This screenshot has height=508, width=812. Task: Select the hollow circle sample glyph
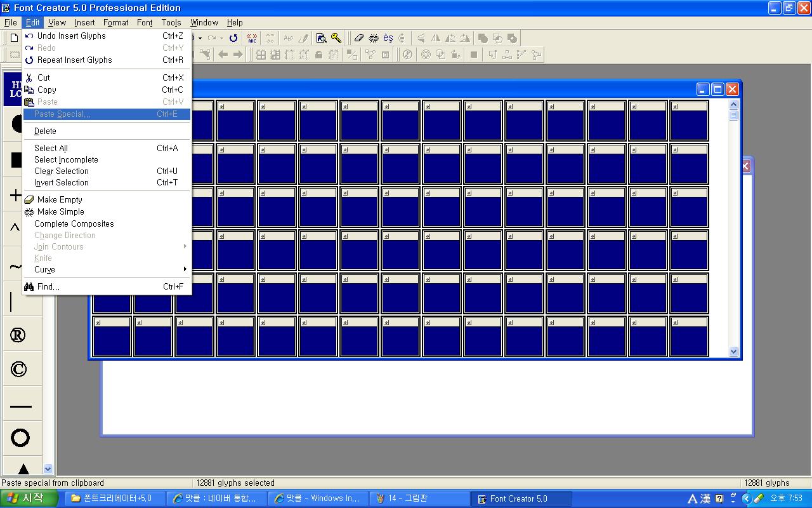tap(20, 438)
